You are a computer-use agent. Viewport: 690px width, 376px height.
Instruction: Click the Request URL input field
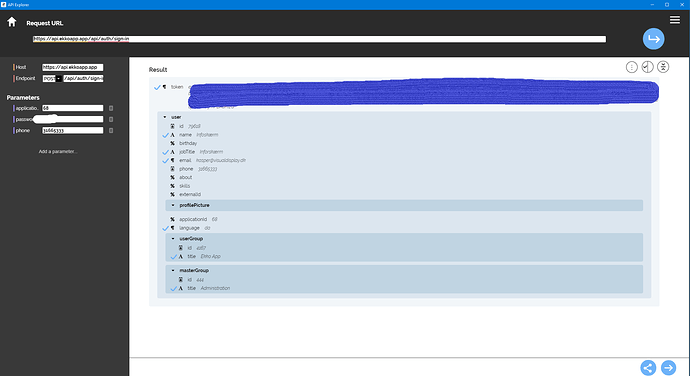tap(319, 39)
